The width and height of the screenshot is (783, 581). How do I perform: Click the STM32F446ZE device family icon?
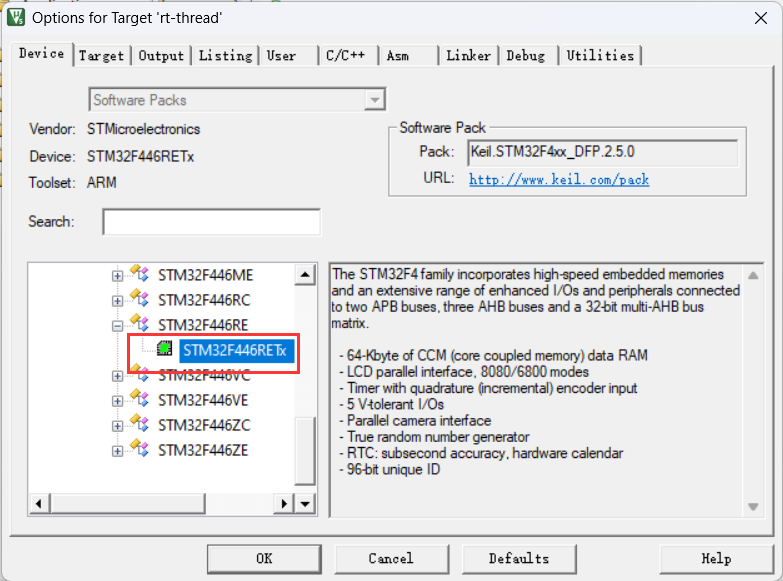(x=139, y=448)
